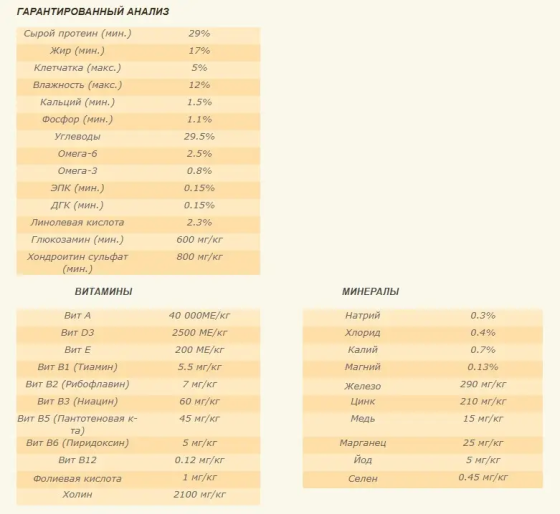Select the Марганец row label
The image size is (560, 514).
pos(362,443)
